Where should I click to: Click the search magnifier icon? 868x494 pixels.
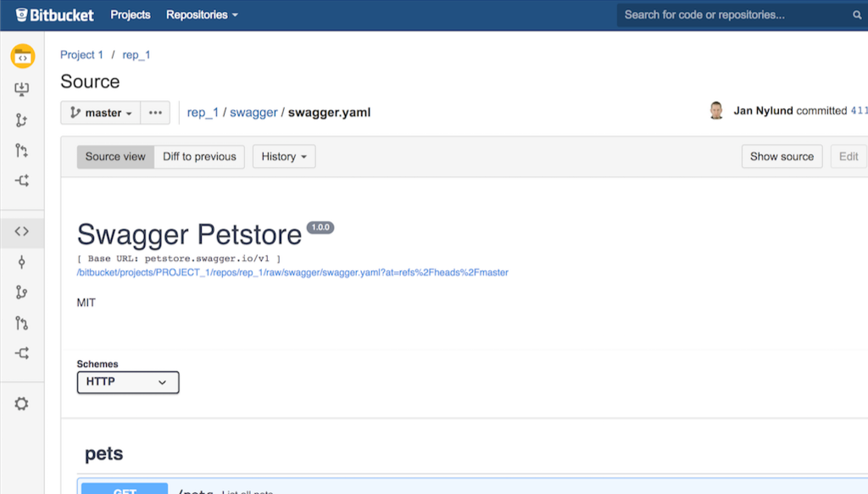coord(857,15)
